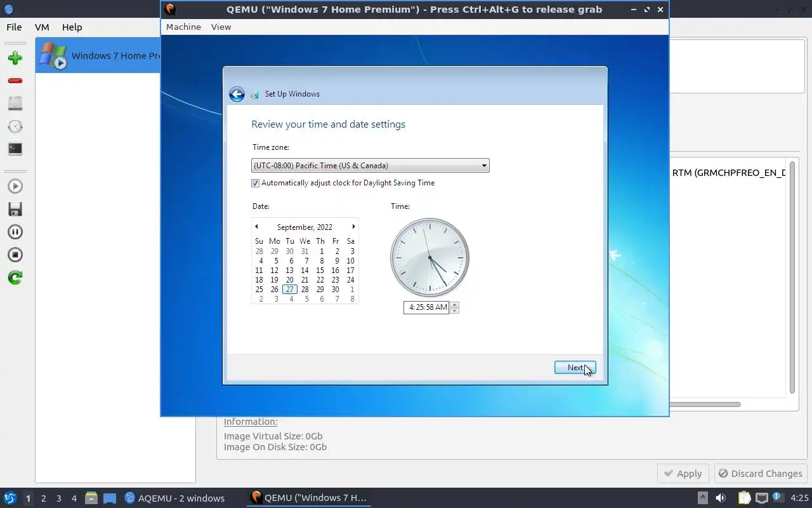
Task: Stop the VM with stop icon
Action: click(x=15, y=255)
